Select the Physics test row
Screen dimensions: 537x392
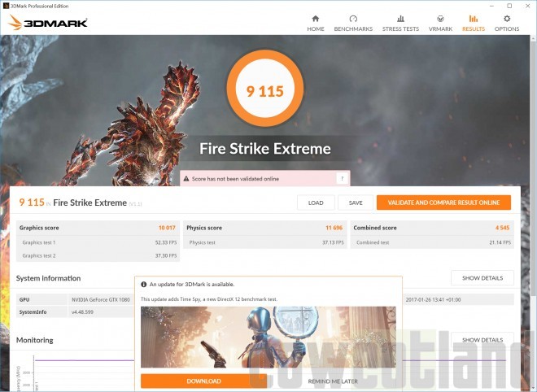pos(265,242)
